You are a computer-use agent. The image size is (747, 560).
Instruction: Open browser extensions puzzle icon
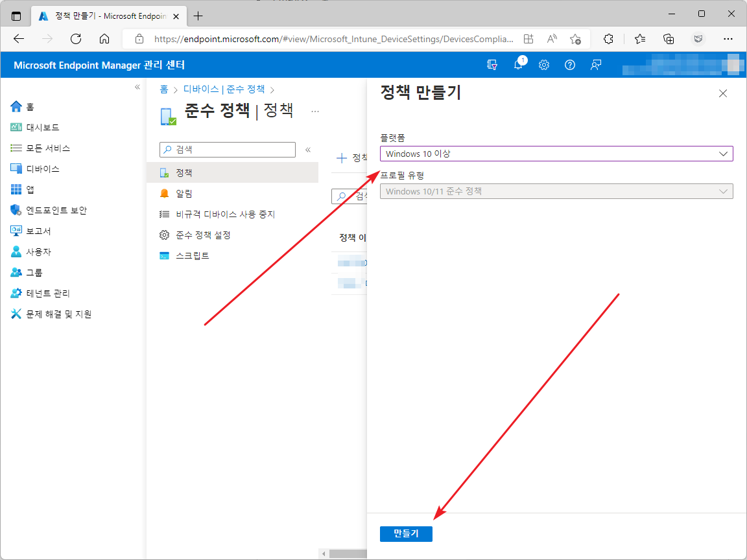coord(608,39)
